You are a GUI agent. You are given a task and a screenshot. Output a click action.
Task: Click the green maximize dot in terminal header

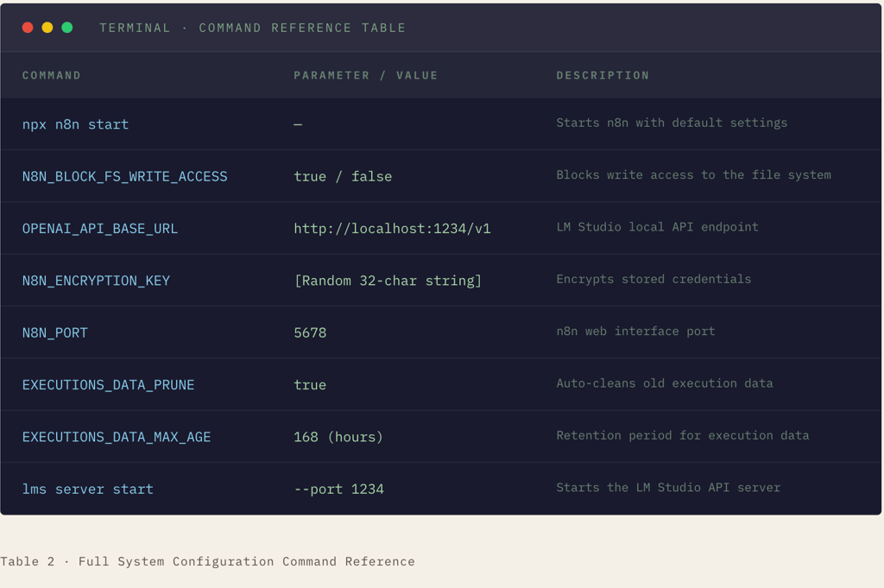tap(67, 28)
